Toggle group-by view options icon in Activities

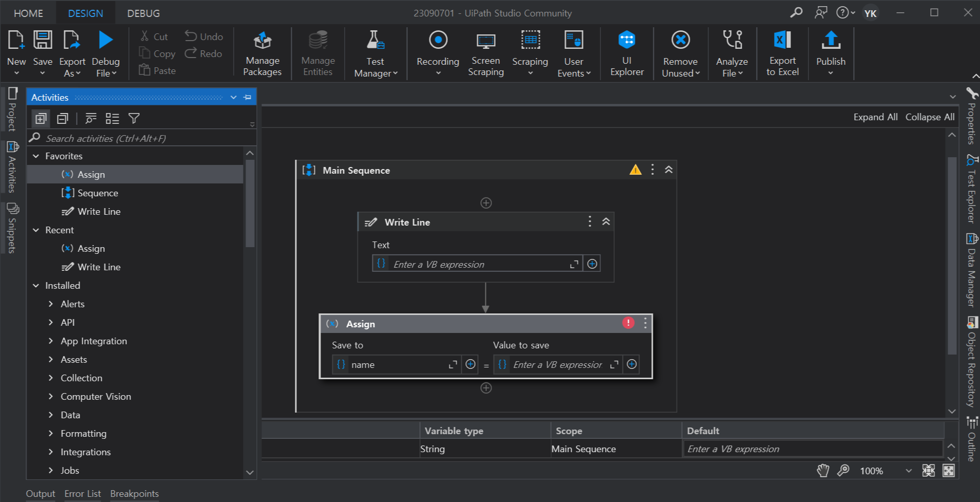(112, 119)
